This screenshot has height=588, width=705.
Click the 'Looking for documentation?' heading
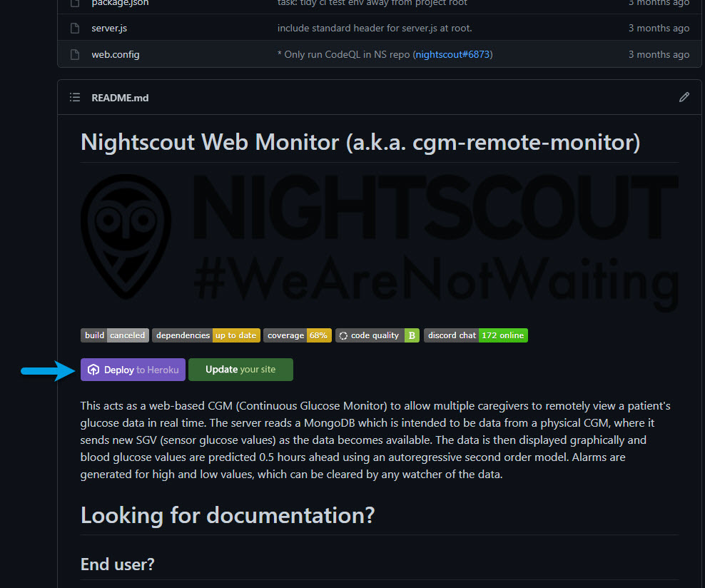pyautogui.click(x=227, y=515)
